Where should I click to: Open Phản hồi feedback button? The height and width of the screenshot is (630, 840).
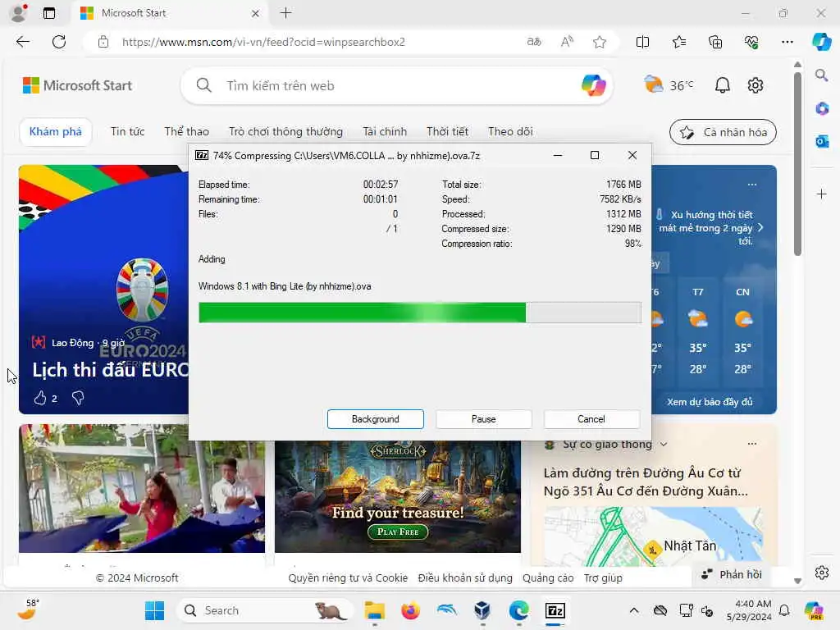(x=732, y=574)
